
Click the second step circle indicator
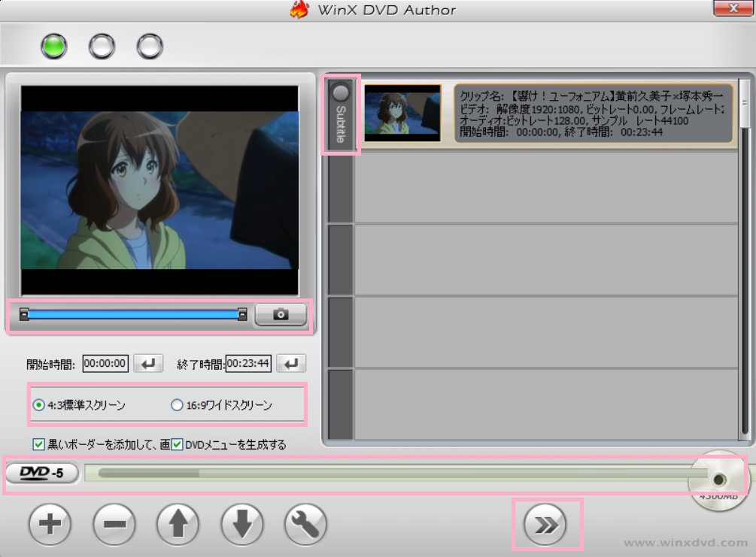(102, 47)
